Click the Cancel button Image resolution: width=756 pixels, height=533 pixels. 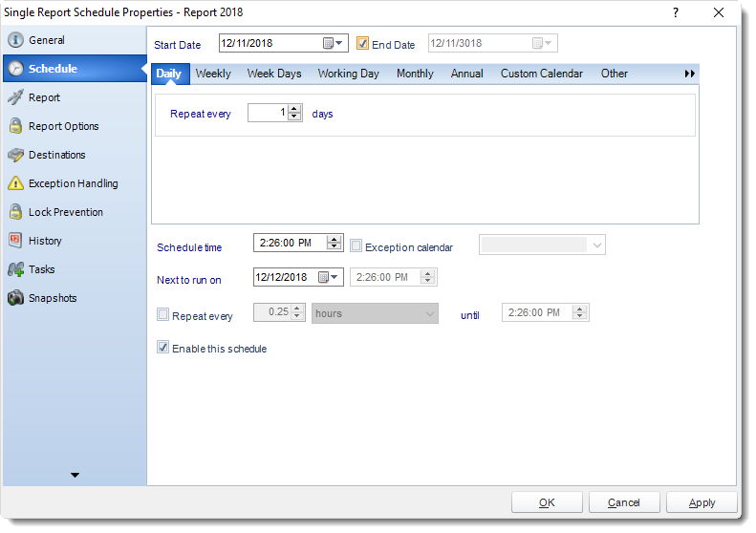pos(624,502)
